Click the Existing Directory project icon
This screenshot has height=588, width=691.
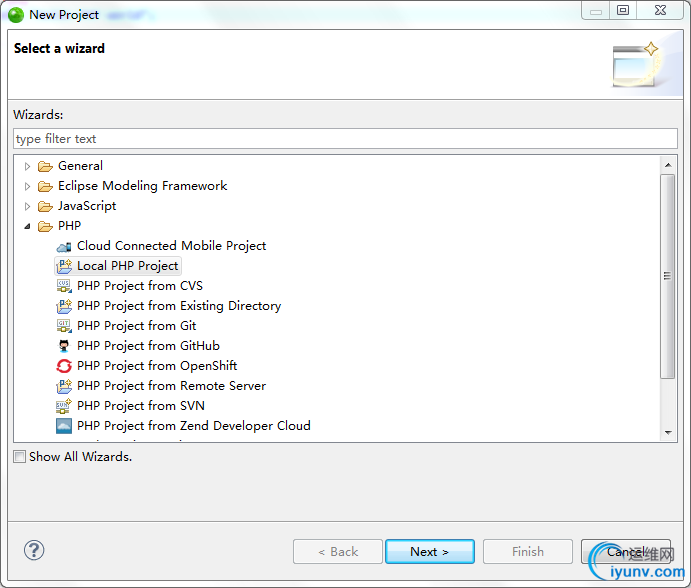(x=64, y=306)
